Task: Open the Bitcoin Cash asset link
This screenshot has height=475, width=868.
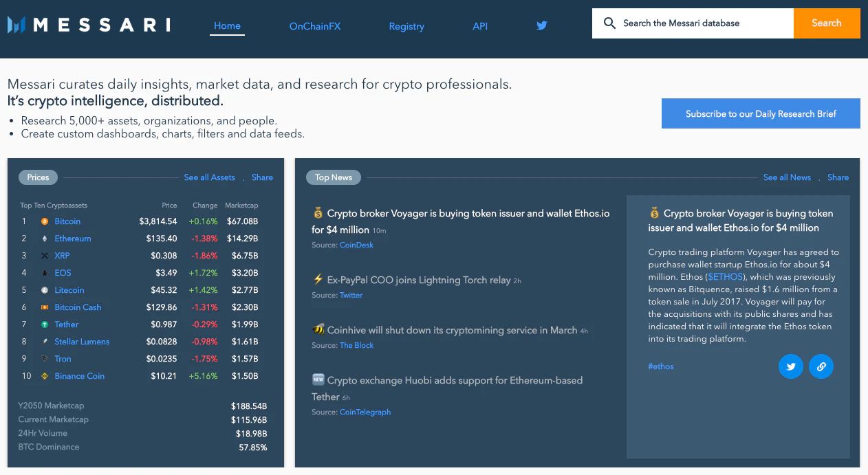Action: click(x=78, y=307)
